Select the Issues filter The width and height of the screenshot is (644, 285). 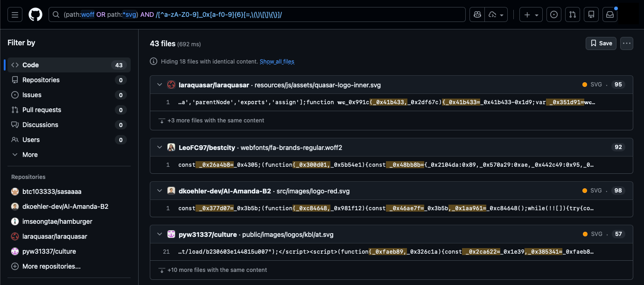click(69, 95)
